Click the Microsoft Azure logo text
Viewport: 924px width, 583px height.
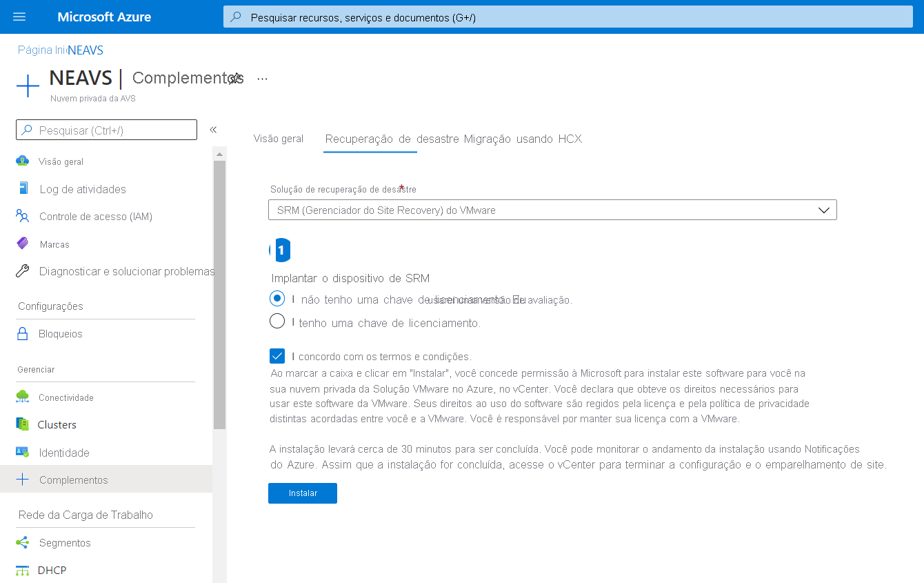(x=104, y=17)
